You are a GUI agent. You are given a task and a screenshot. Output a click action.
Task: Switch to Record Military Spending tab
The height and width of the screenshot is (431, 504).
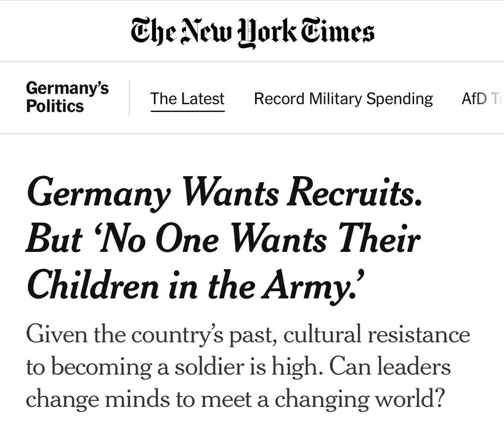pos(343,99)
